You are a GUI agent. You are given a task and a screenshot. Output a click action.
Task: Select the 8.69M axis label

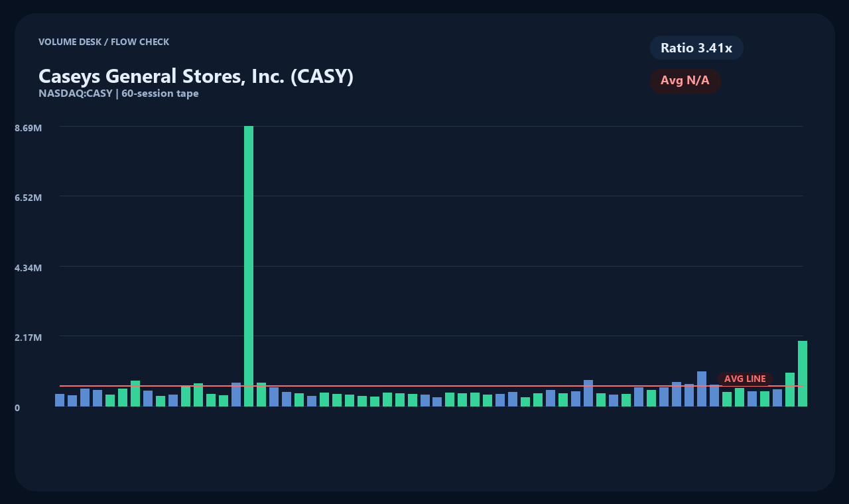[x=28, y=127]
